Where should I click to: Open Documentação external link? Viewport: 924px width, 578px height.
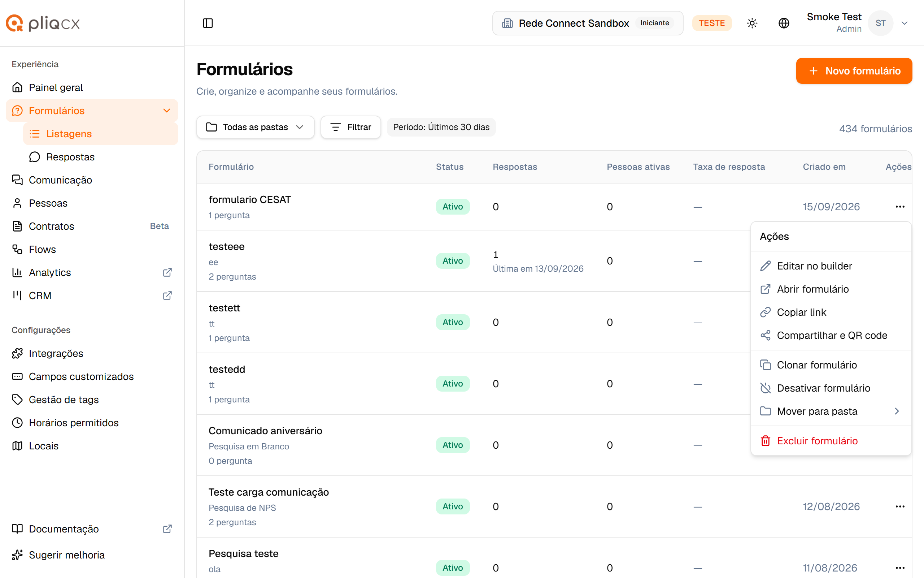pyautogui.click(x=92, y=529)
